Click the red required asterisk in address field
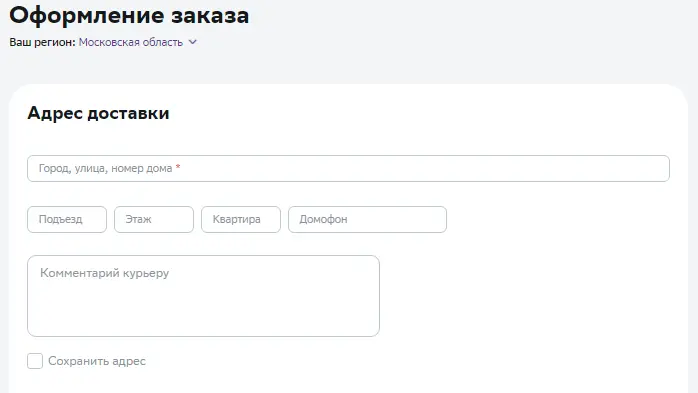The width and height of the screenshot is (698, 393). (178, 167)
